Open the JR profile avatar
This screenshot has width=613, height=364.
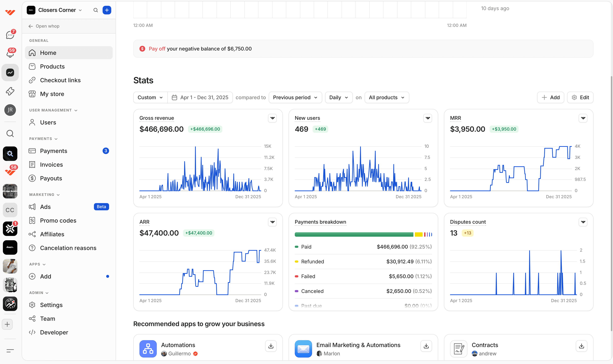(10, 110)
